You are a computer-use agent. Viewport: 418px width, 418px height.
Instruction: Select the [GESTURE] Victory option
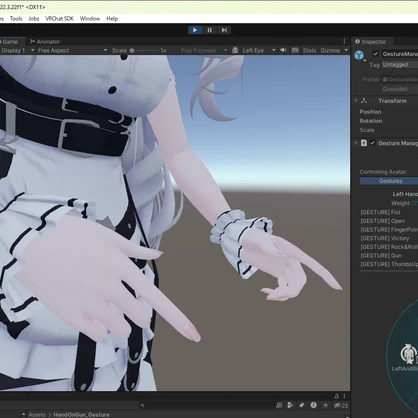[385, 238]
